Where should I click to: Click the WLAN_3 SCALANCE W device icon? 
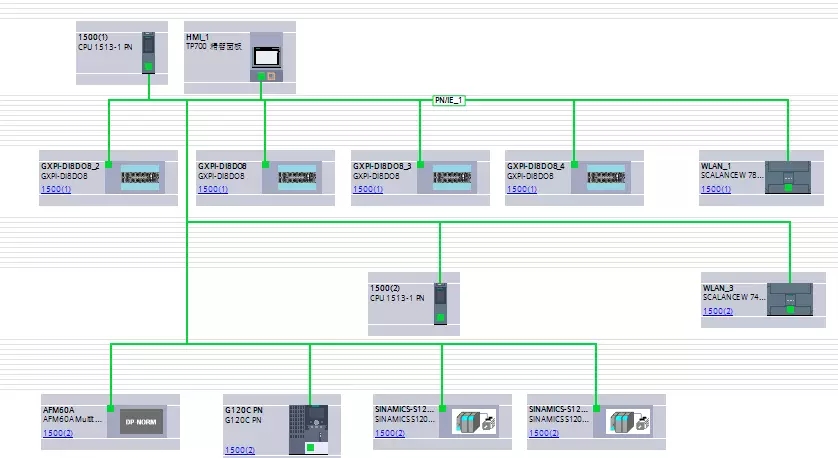point(792,299)
